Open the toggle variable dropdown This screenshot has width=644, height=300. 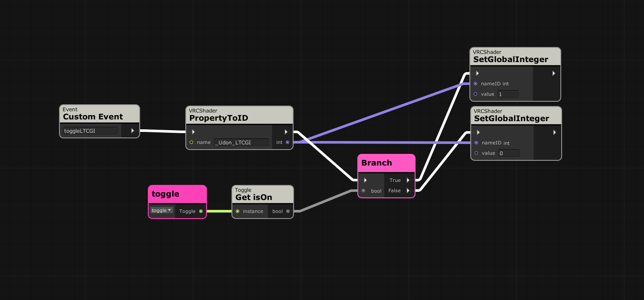(x=162, y=210)
